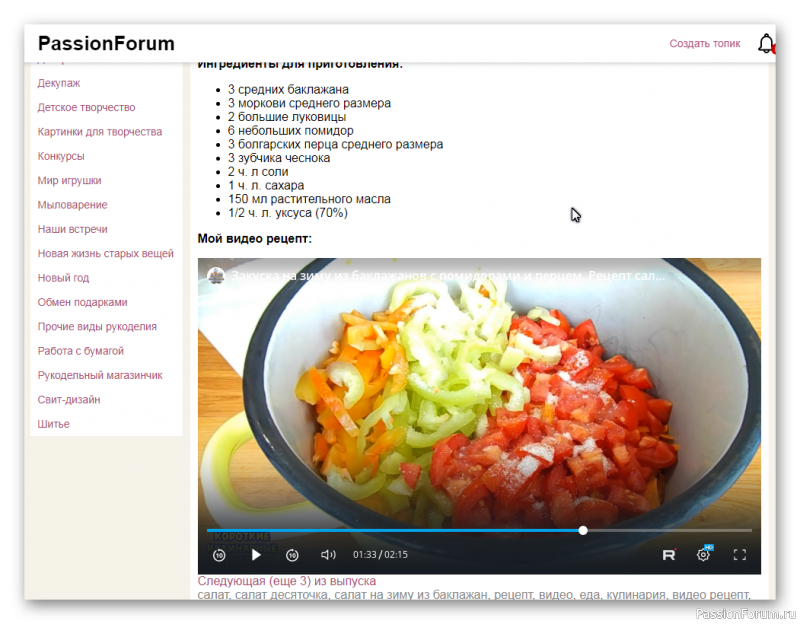This screenshot has width=800, height=624.
Task: Open the notifications bell
Action: point(766,43)
